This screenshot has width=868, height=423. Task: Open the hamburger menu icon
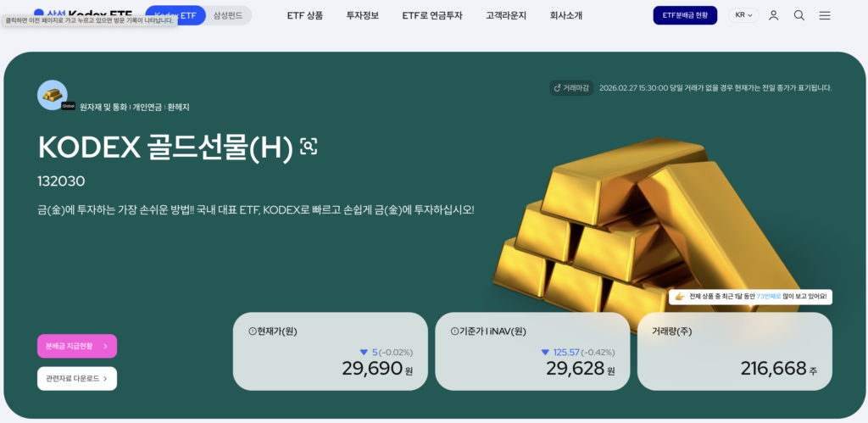[825, 15]
